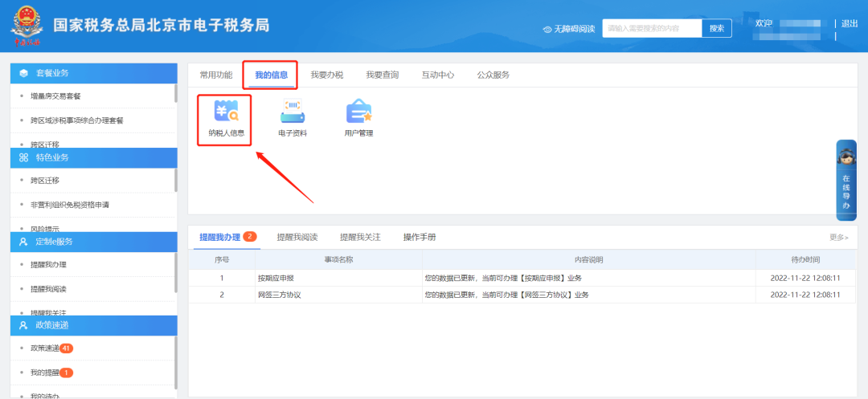The height and width of the screenshot is (399, 868).
Task: Click the 特色业务 section title
Action: 52,157
